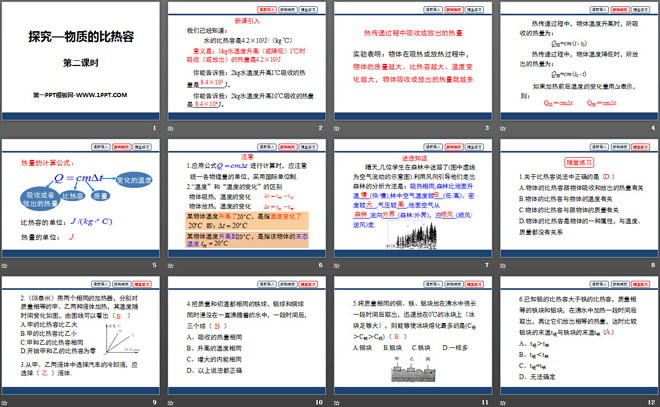Click slide number 12 label
This screenshot has height=407, width=660.
coord(652,402)
